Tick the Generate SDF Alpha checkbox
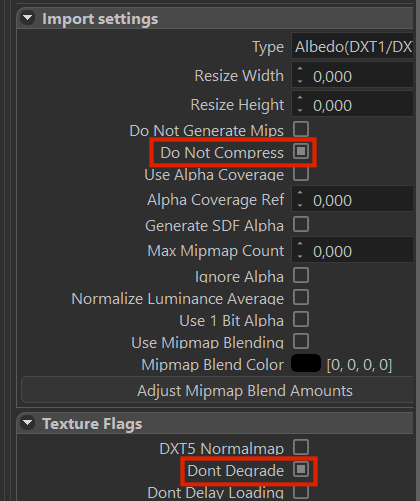The width and height of the screenshot is (420, 501). click(x=301, y=224)
